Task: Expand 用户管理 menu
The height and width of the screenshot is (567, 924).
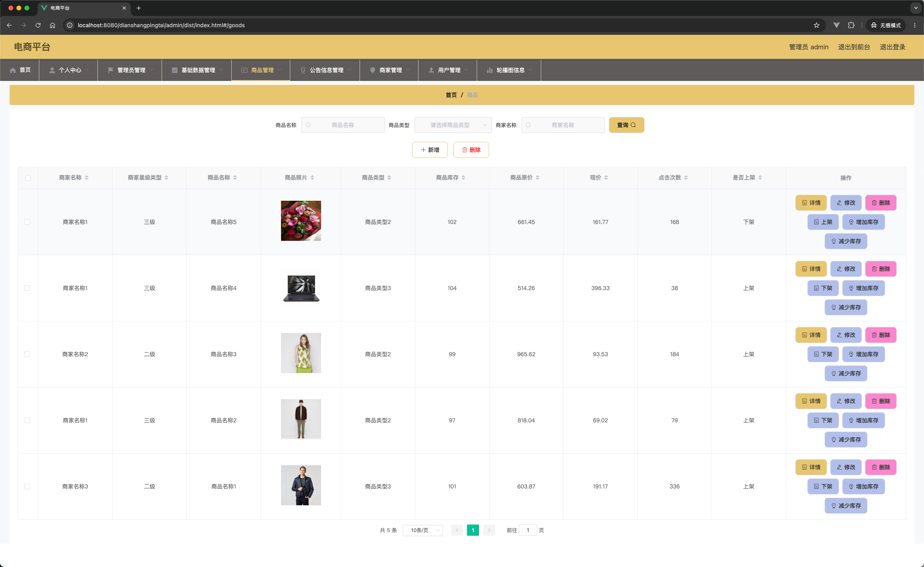Action: pos(448,70)
